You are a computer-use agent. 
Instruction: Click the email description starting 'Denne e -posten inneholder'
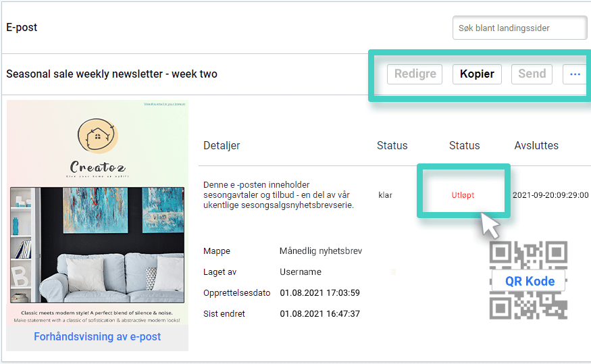coord(278,194)
